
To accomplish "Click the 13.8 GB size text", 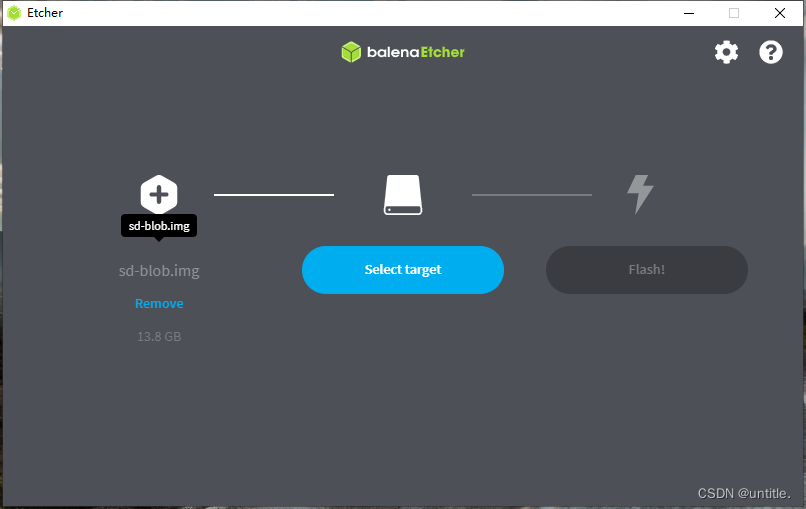I will click(x=159, y=336).
